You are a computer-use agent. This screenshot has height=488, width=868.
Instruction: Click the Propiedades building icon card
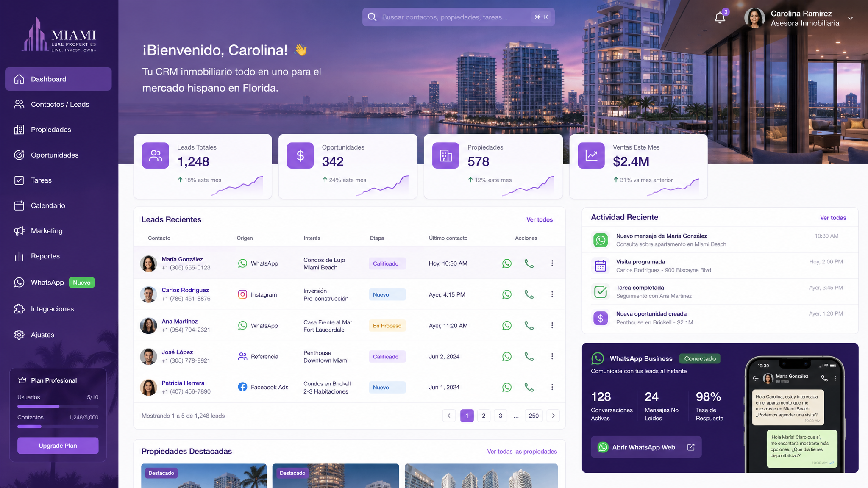[x=445, y=155]
